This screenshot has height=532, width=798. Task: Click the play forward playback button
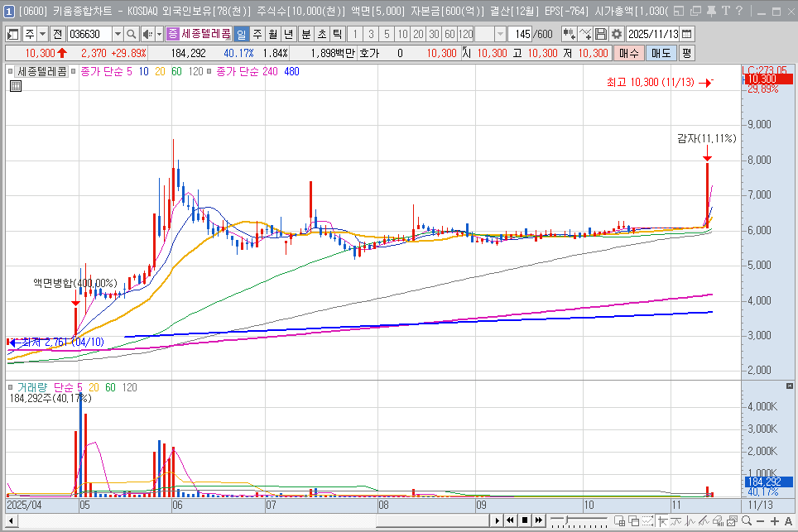click(498, 520)
